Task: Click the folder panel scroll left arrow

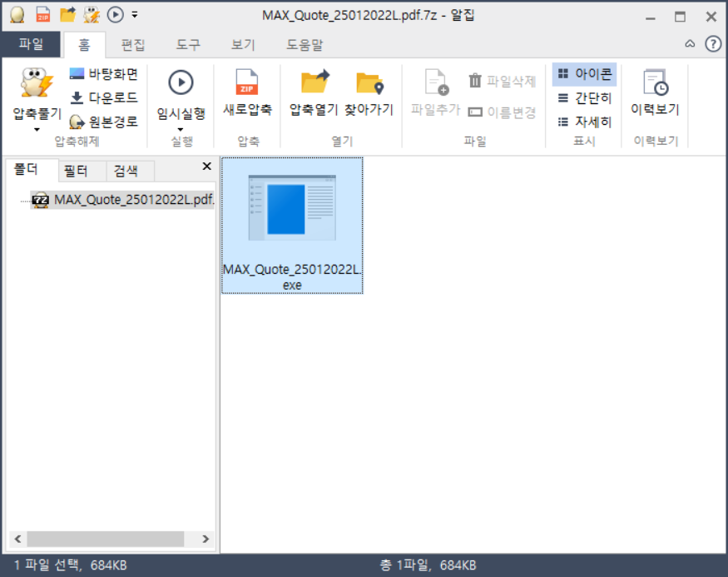Action: click(17, 539)
